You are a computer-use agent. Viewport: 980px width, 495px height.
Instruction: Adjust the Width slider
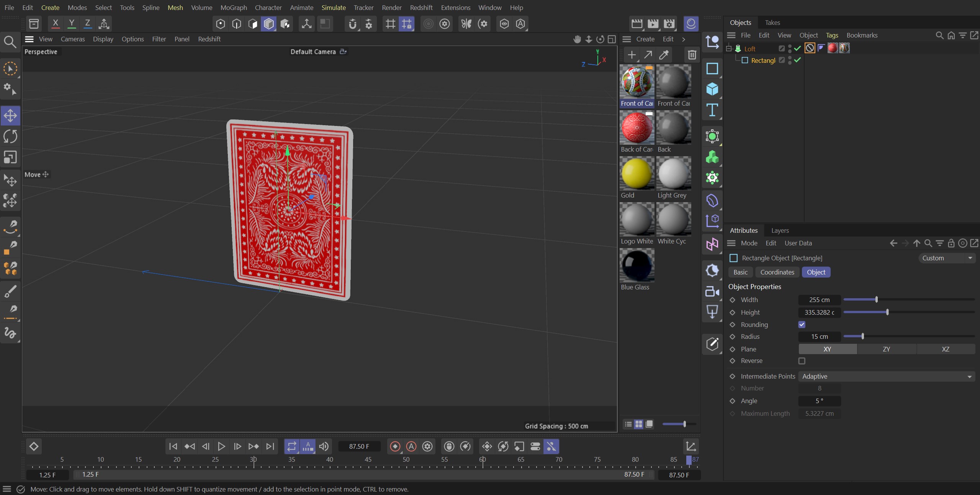click(x=876, y=299)
